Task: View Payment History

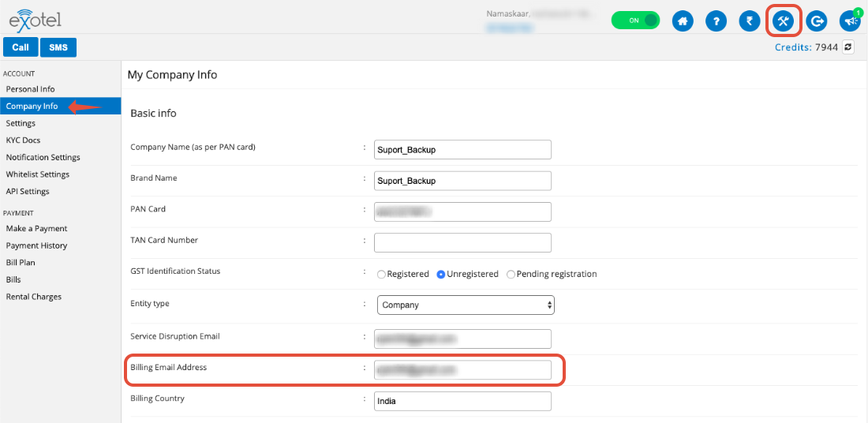Action: (36, 245)
